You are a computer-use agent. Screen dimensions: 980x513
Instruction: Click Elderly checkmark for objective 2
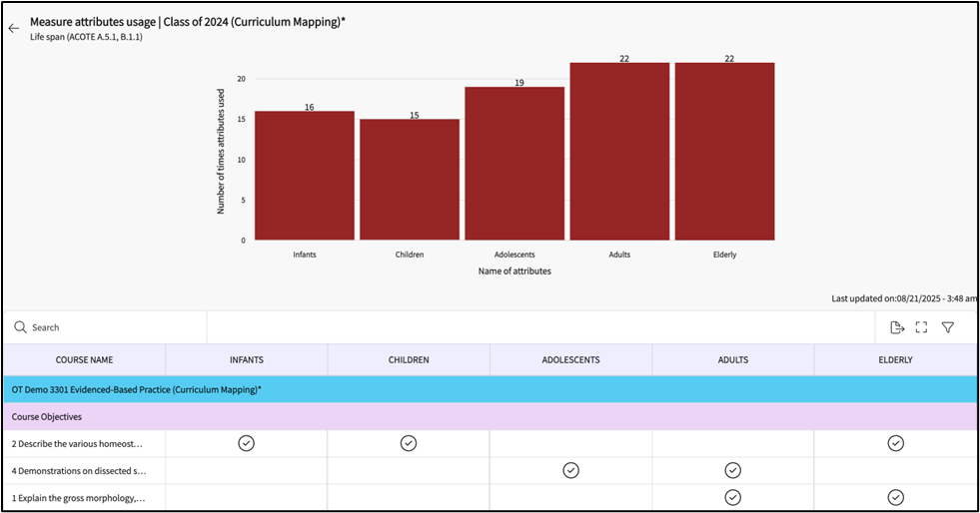(x=895, y=443)
